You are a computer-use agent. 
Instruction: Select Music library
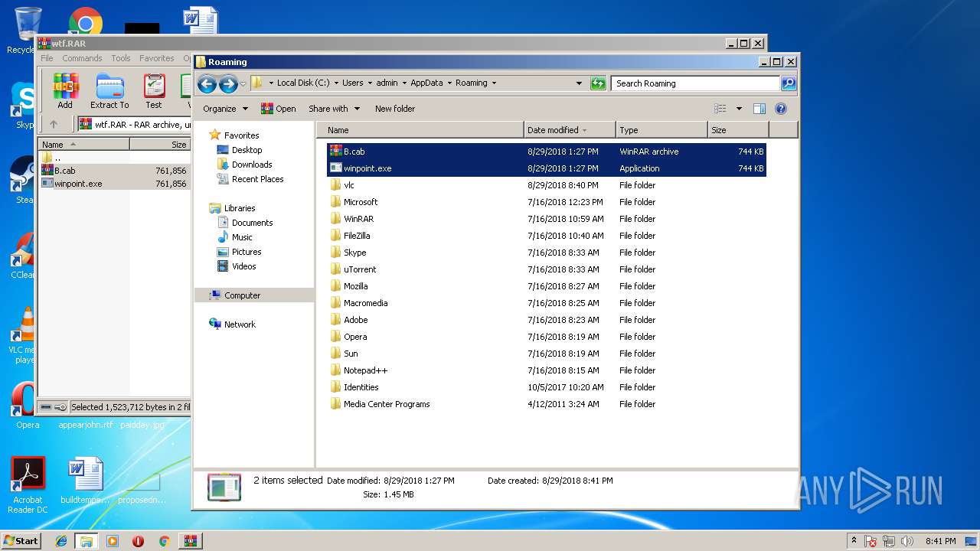pos(242,237)
